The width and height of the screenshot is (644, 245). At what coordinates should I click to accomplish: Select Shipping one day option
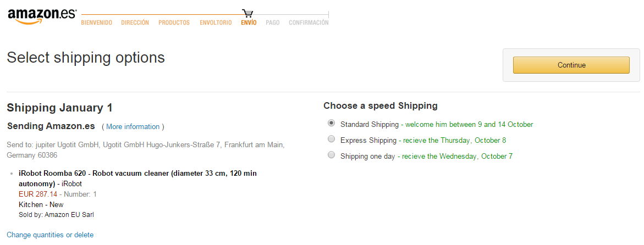pyautogui.click(x=332, y=155)
